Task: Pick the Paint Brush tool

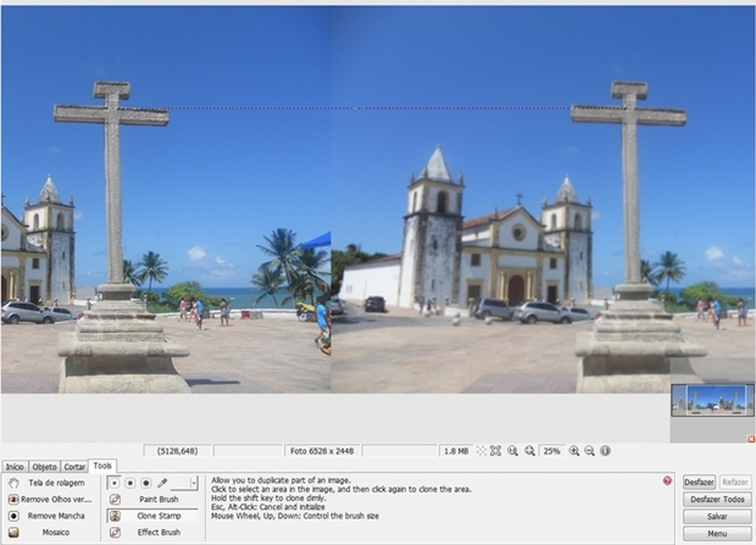Action: (152, 500)
